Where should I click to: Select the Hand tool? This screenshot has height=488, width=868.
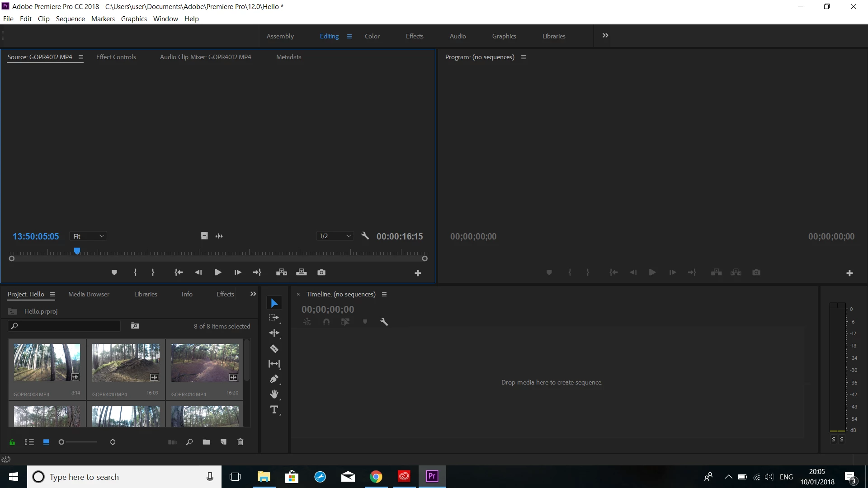[274, 394]
